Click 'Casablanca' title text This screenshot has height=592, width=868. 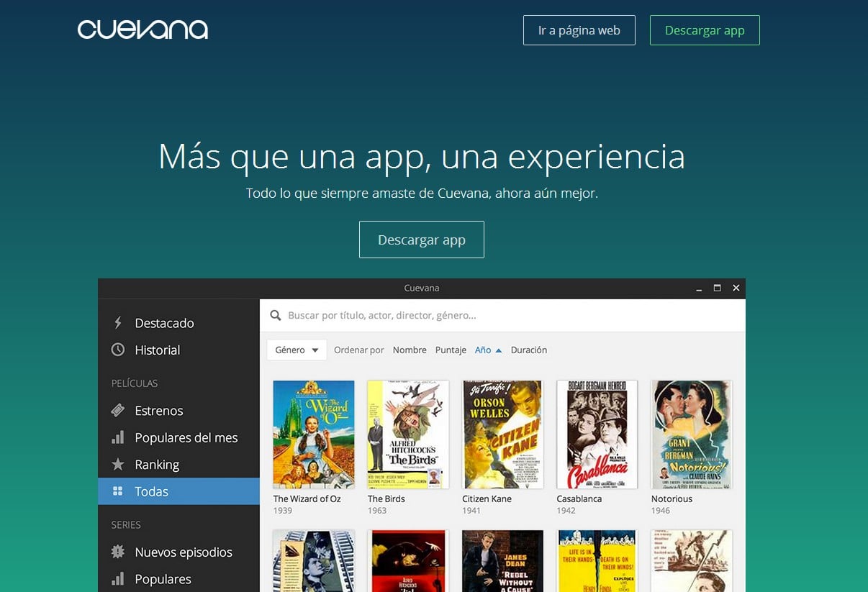click(x=579, y=498)
